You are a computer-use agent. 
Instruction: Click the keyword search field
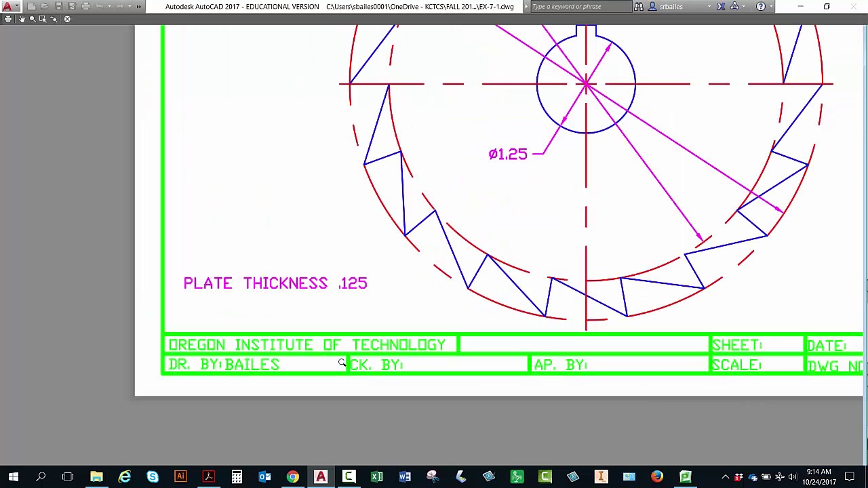click(580, 6)
